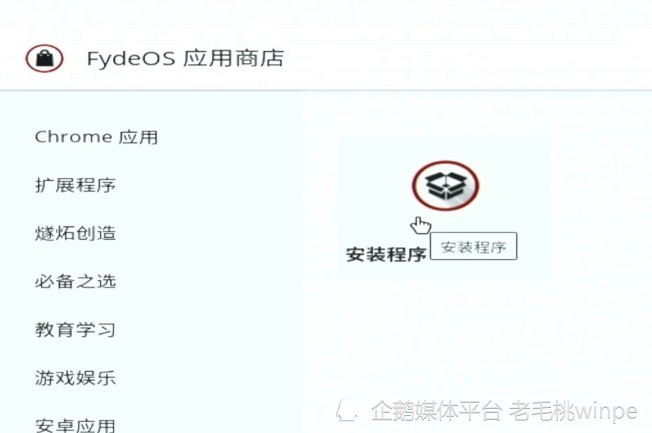652x433 pixels.
Task: Select the 安卓应用 sidebar entry
Action: (75, 425)
